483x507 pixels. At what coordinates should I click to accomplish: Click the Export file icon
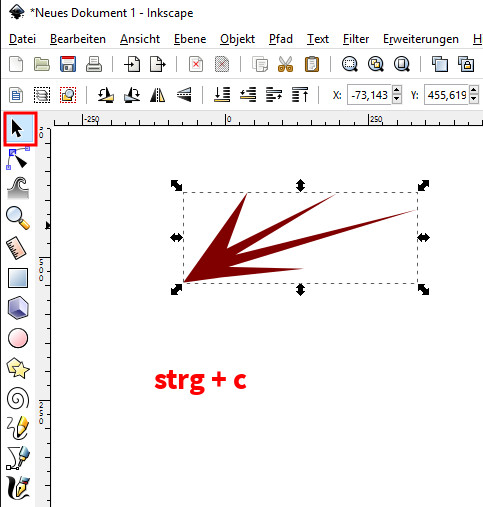[x=158, y=64]
